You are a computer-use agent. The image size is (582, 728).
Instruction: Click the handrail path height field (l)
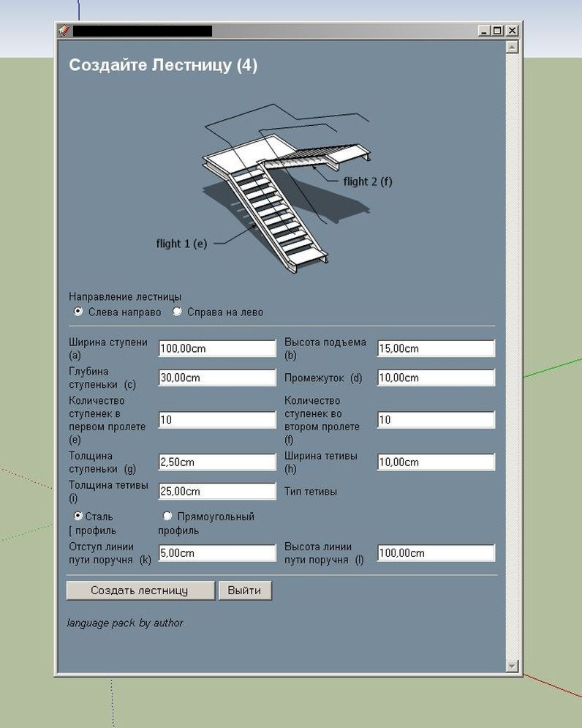pos(436,553)
